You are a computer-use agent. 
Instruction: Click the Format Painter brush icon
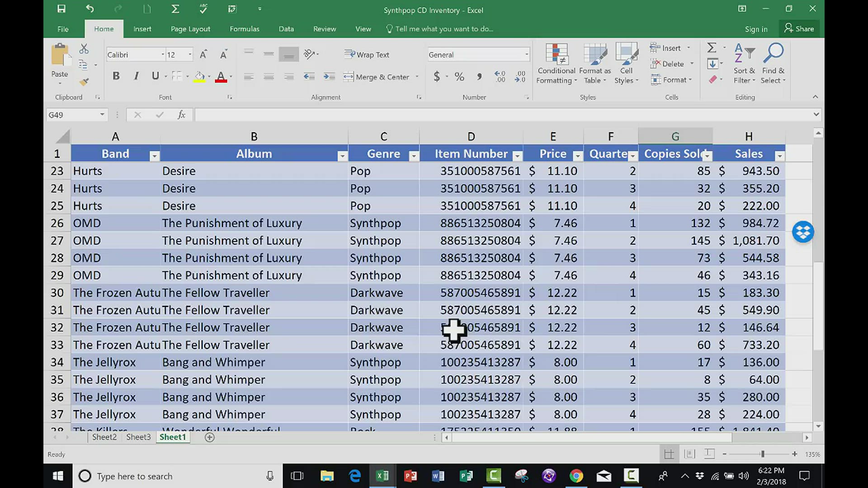click(84, 82)
